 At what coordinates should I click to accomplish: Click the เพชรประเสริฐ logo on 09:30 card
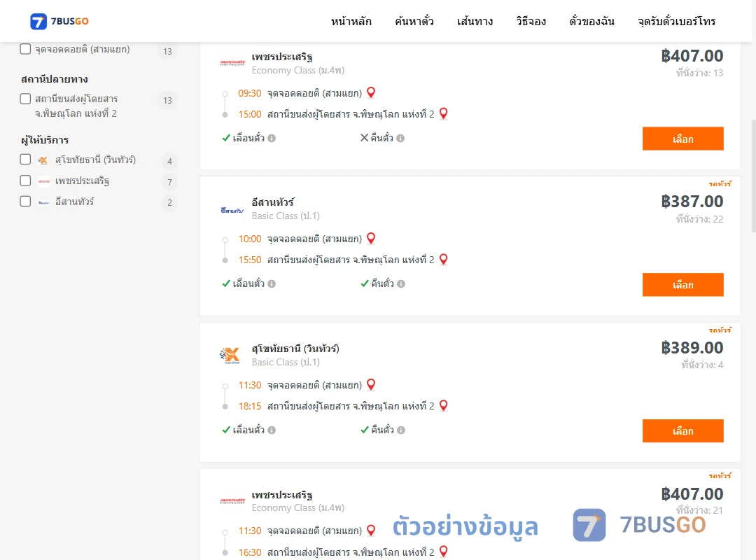(x=232, y=63)
